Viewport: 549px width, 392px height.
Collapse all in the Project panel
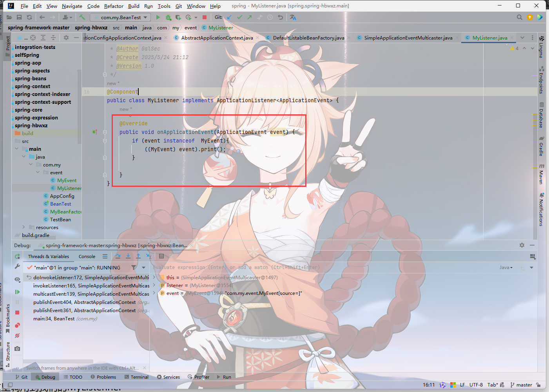53,38
